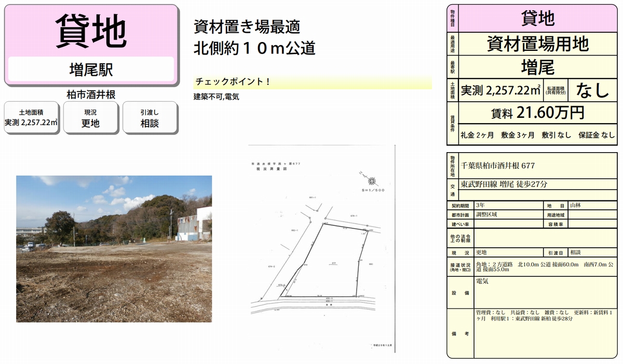Click the 3年 contract period value

481,206
